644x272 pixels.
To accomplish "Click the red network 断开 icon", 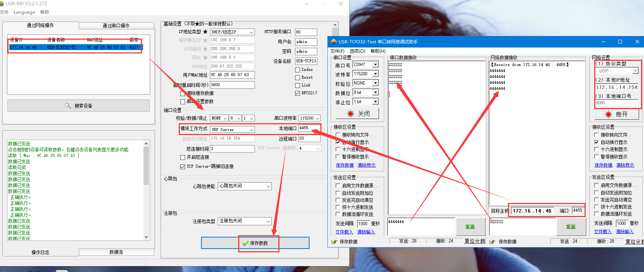I will [x=608, y=114].
